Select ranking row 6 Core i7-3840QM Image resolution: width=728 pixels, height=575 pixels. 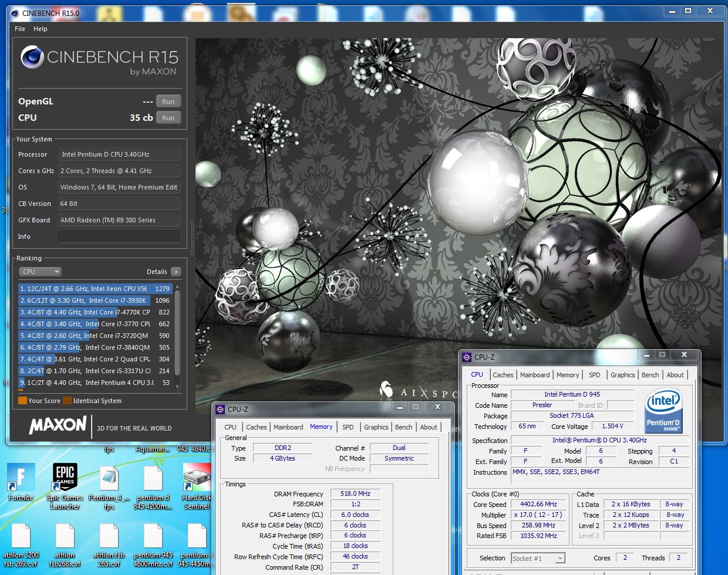coord(95,347)
